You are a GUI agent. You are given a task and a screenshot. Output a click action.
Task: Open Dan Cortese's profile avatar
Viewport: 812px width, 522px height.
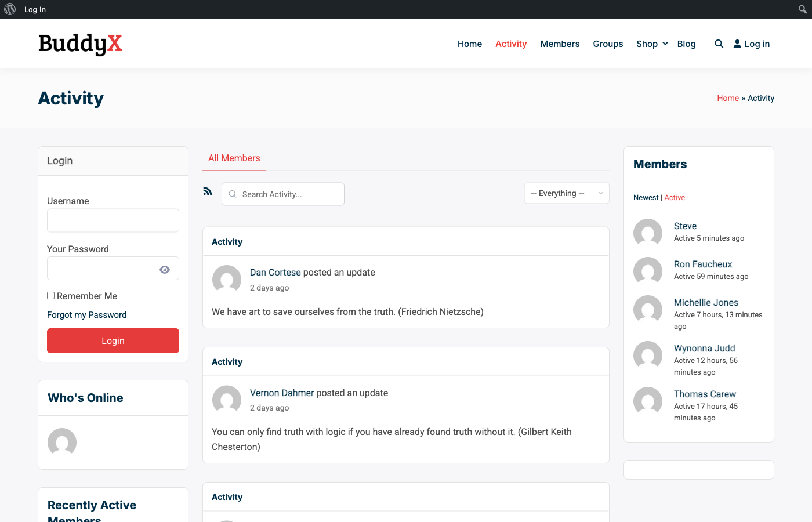(226, 279)
